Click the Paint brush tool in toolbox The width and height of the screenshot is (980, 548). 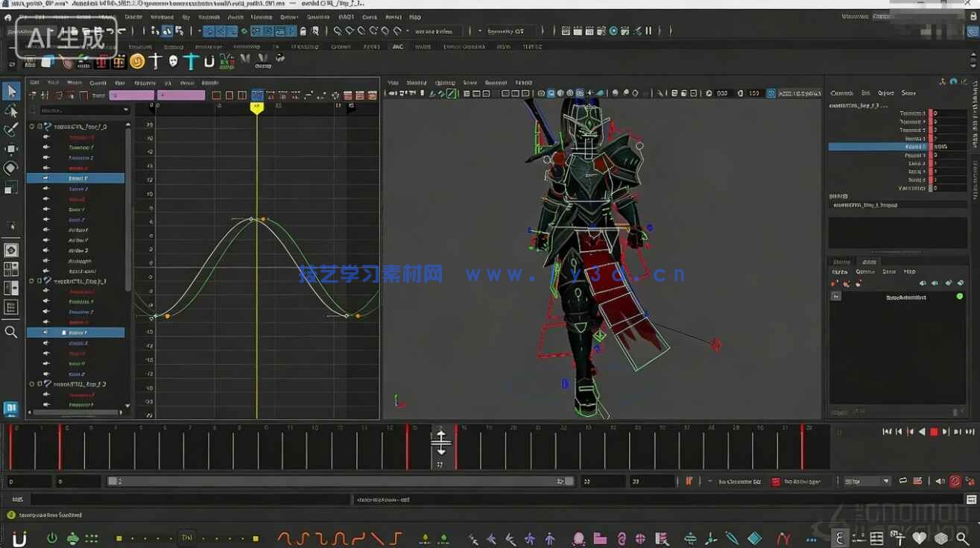[x=11, y=130]
